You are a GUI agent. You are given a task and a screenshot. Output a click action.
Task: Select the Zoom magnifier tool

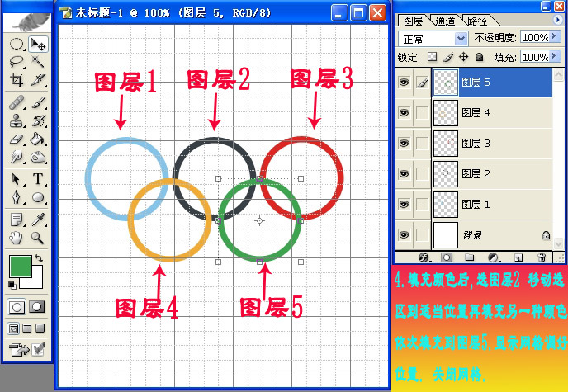point(38,238)
